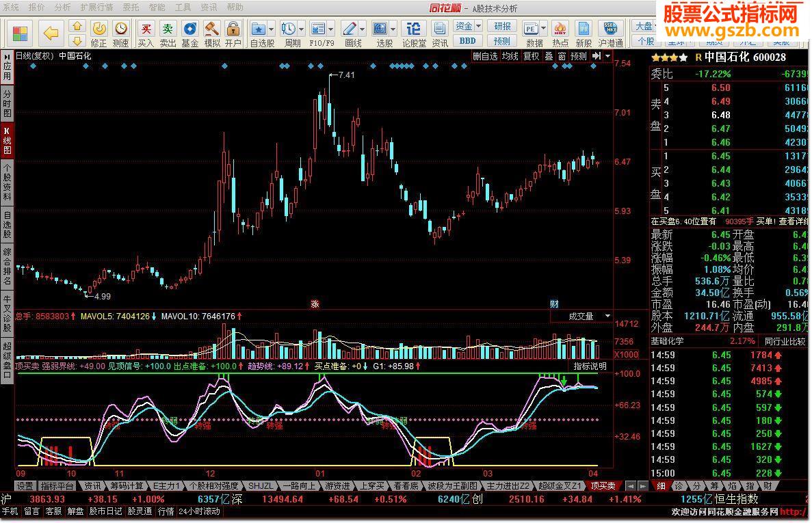Toggle the 窗 window option

pos(562,56)
